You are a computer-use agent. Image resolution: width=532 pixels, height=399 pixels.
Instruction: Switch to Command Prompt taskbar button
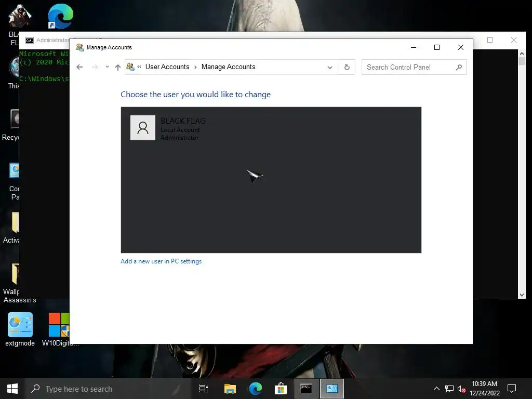(x=307, y=389)
